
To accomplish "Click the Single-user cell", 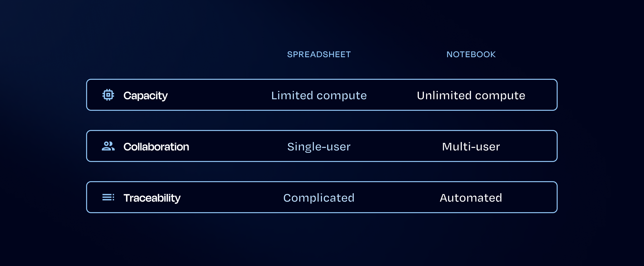I will pyautogui.click(x=319, y=147).
